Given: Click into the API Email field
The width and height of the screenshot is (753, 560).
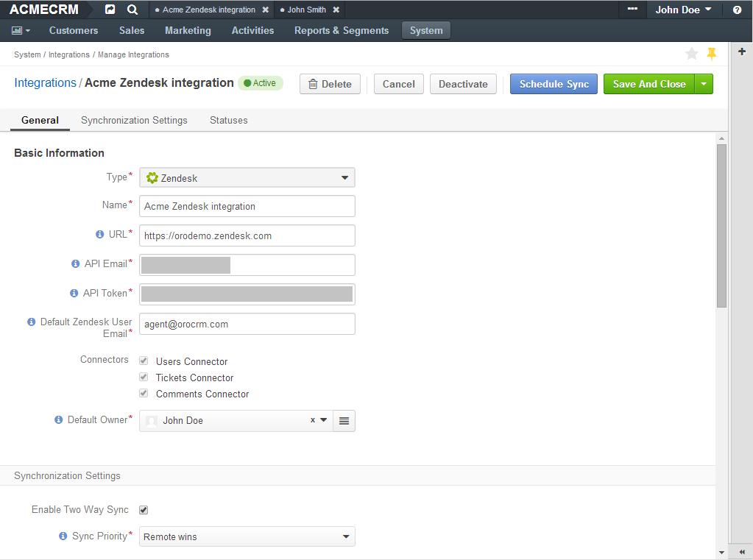Looking at the screenshot, I should tap(247, 265).
